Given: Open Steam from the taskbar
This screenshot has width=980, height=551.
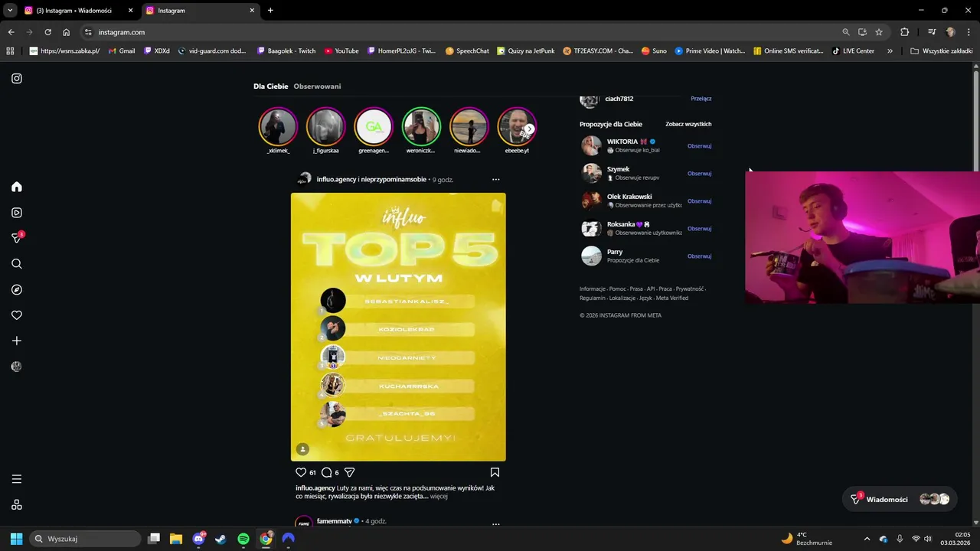Looking at the screenshot, I should click(220, 539).
